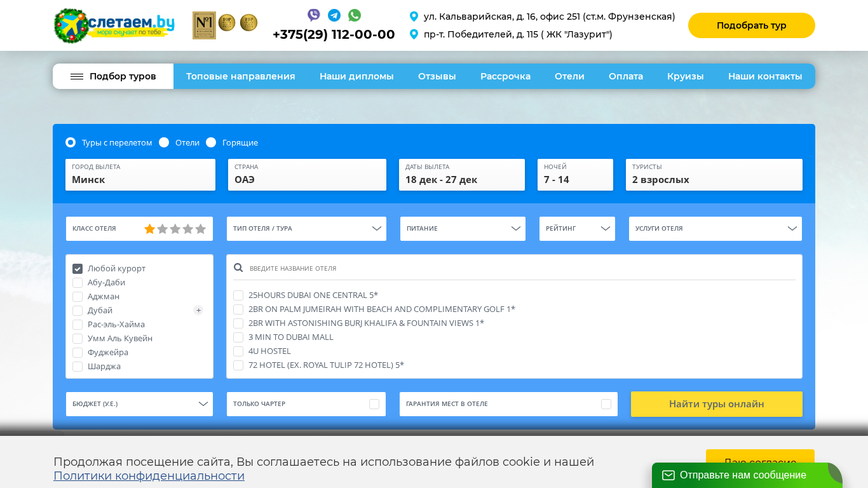Open Рейтинг dropdown
This screenshot has height=488, width=868.
pyautogui.click(x=577, y=229)
